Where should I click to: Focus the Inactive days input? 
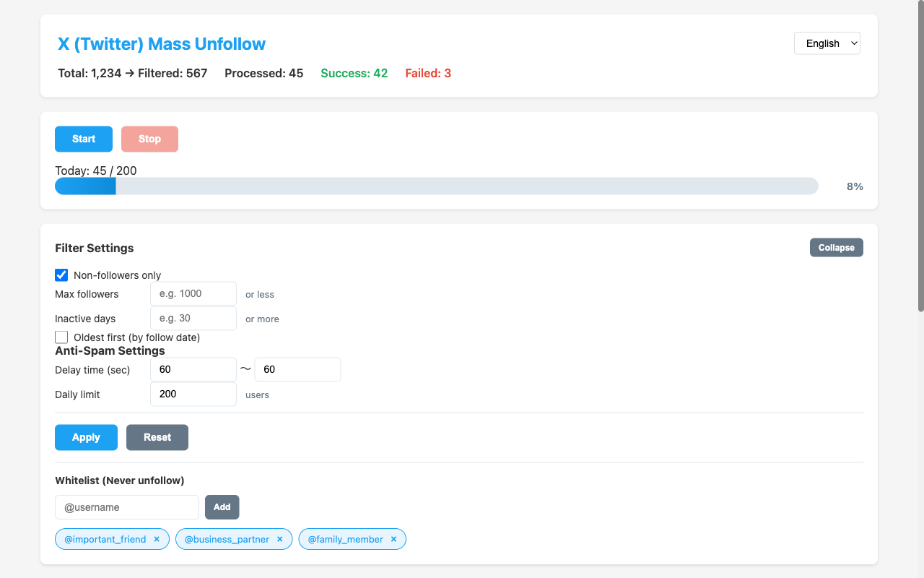pos(193,319)
